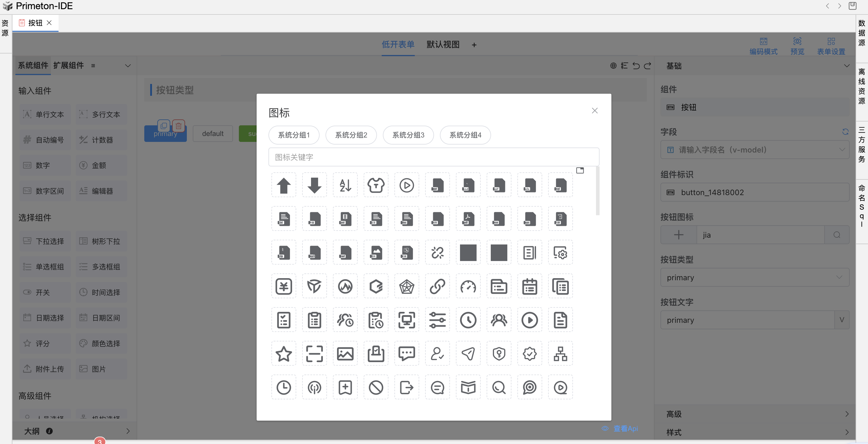
Task: Close the 图标 dialog
Action: tap(595, 111)
